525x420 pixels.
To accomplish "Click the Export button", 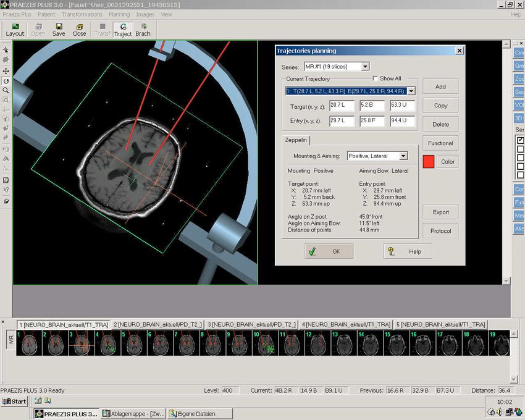I will pyautogui.click(x=440, y=212).
